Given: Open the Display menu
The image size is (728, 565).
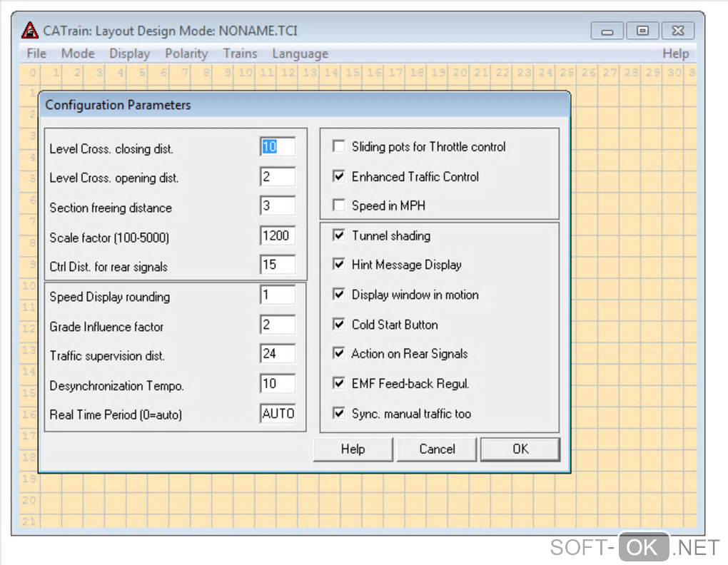Looking at the screenshot, I should pos(129,54).
